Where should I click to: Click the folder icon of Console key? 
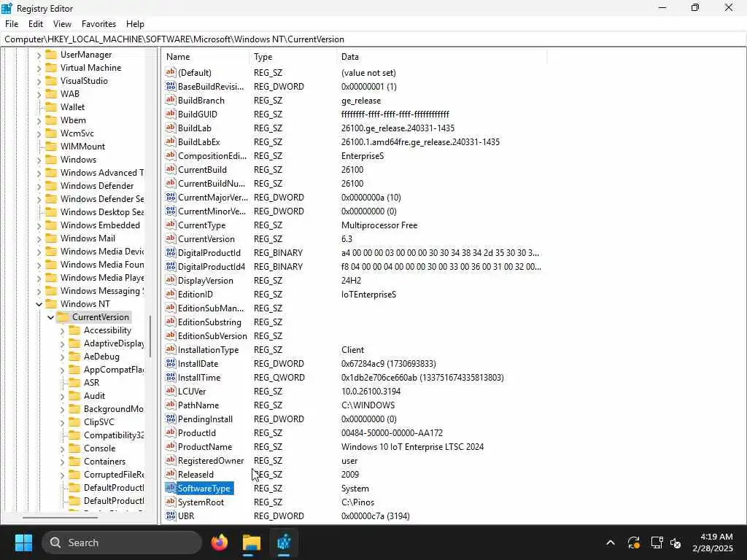(x=74, y=448)
